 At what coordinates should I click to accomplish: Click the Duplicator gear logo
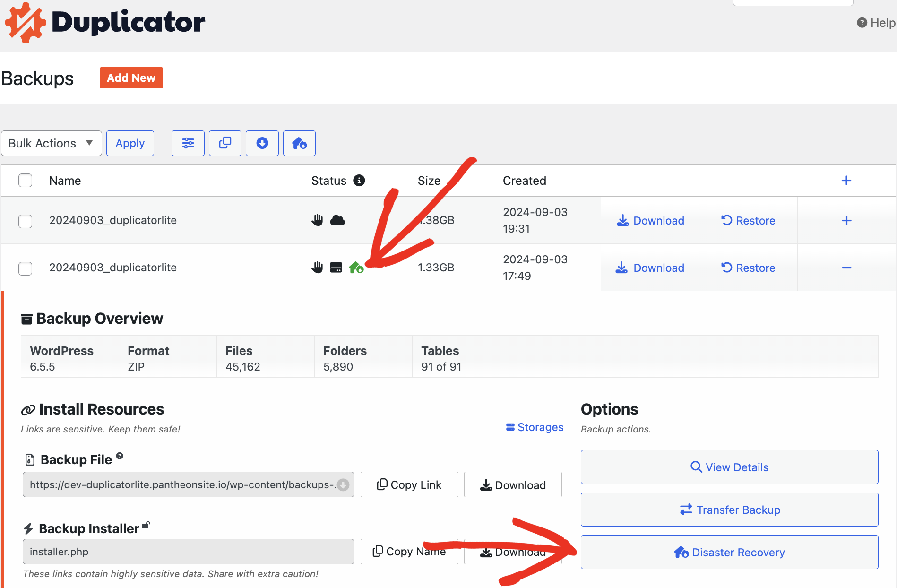pyautogui.click(x=26, y=23)
